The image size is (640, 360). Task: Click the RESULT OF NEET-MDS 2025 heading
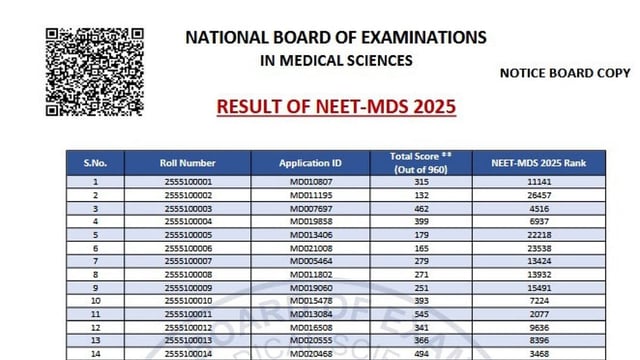(x=336, y=107)
